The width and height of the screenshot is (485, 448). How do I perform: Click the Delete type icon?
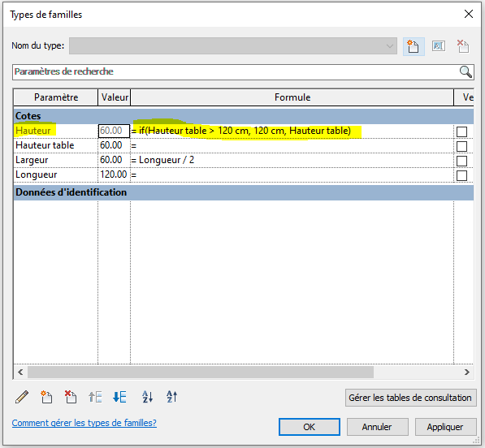pos(463,46)
